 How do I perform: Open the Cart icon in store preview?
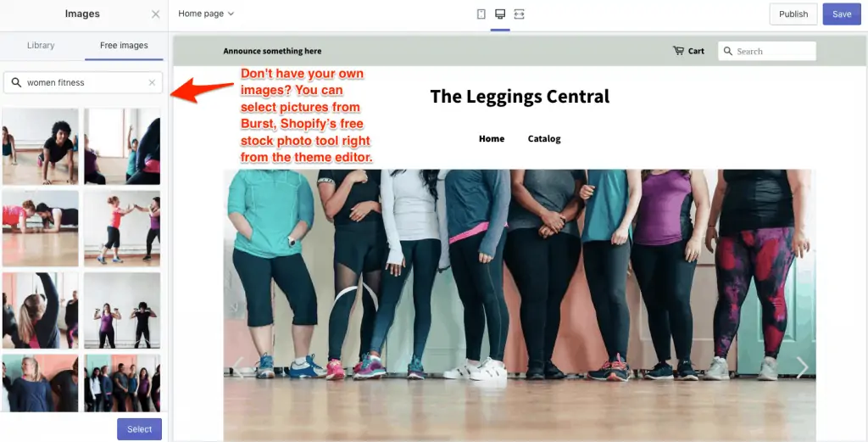pos(678,51)
